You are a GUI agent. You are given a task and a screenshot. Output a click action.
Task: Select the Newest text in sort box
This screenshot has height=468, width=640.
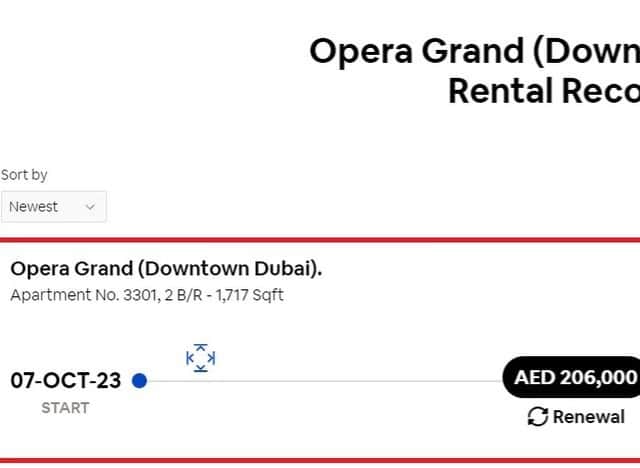[x=33, y=206]
